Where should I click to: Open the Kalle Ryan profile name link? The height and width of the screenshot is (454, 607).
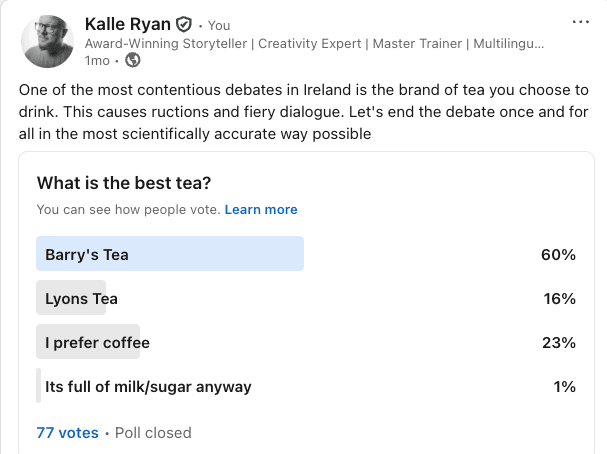click(x=128, y=24)
